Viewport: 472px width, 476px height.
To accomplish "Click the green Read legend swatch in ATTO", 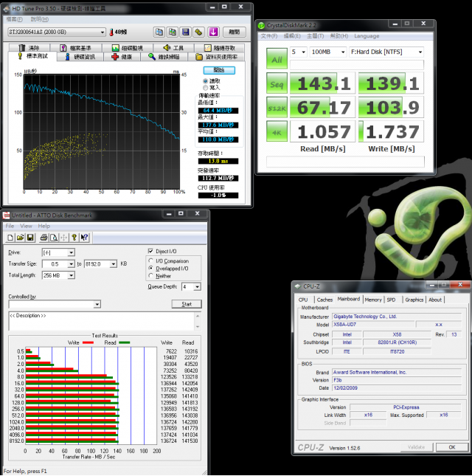I will [x=125, y=342].
